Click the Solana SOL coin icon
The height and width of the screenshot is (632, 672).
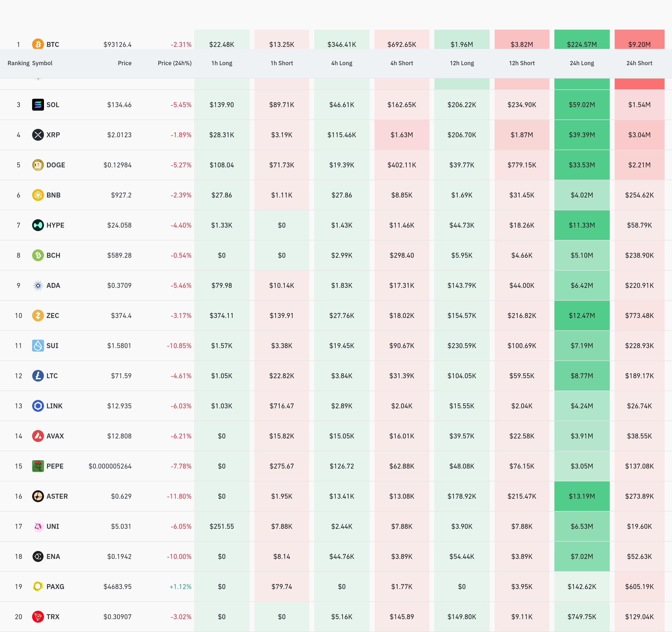coord(38,105)
